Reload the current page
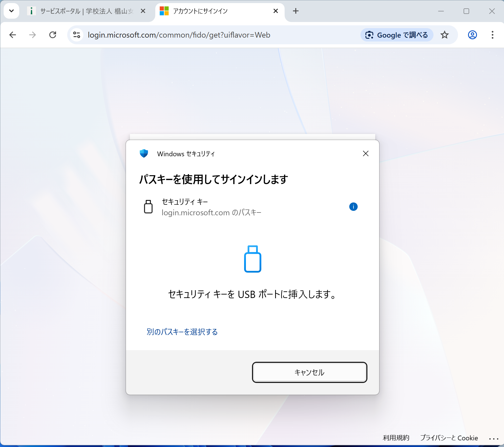This screenshot has height=447, width=504. click(53, 35)
